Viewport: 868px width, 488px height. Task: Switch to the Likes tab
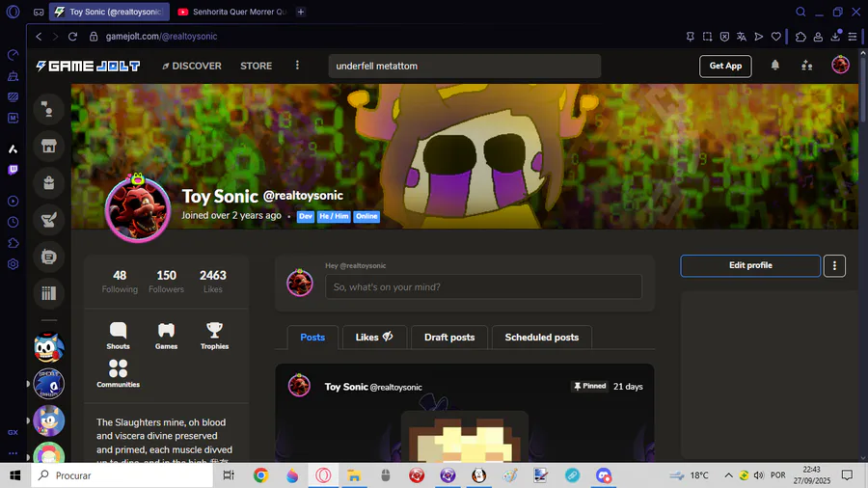(374, 338)
